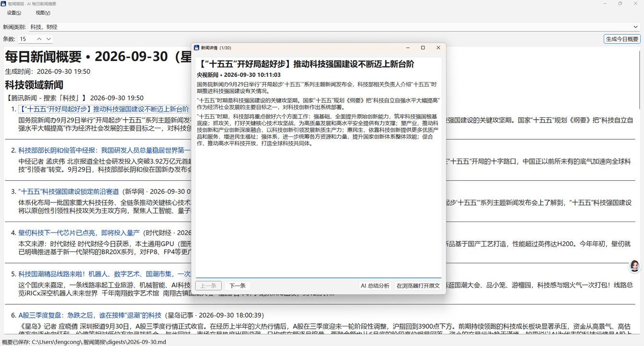Viewport: 644px width, 346px height.
Task: Minimize the 新闻详情 dialog
Action: (408, 48)
